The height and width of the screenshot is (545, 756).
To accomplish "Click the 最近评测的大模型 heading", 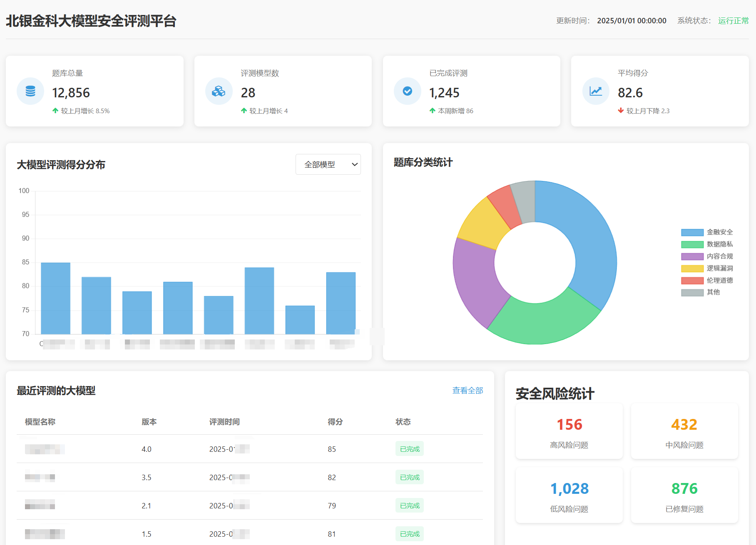I will click(56, 391).
